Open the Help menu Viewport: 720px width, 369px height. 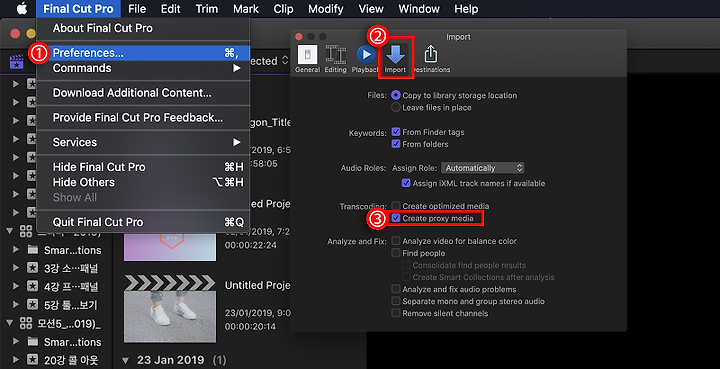coord(466,9)
